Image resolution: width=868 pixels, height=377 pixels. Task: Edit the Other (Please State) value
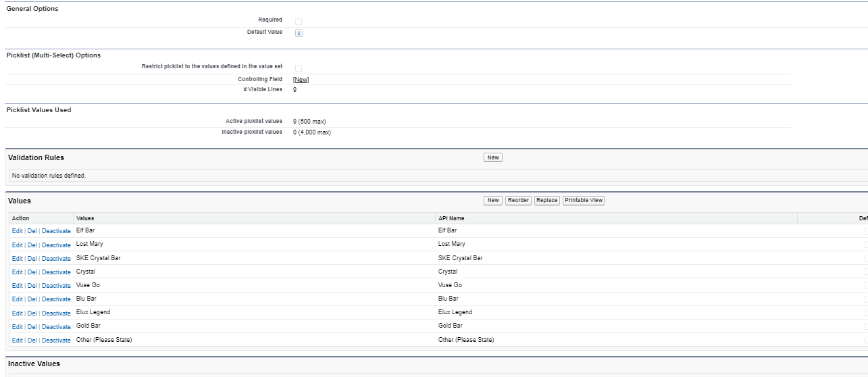click(x=18, y=341)
